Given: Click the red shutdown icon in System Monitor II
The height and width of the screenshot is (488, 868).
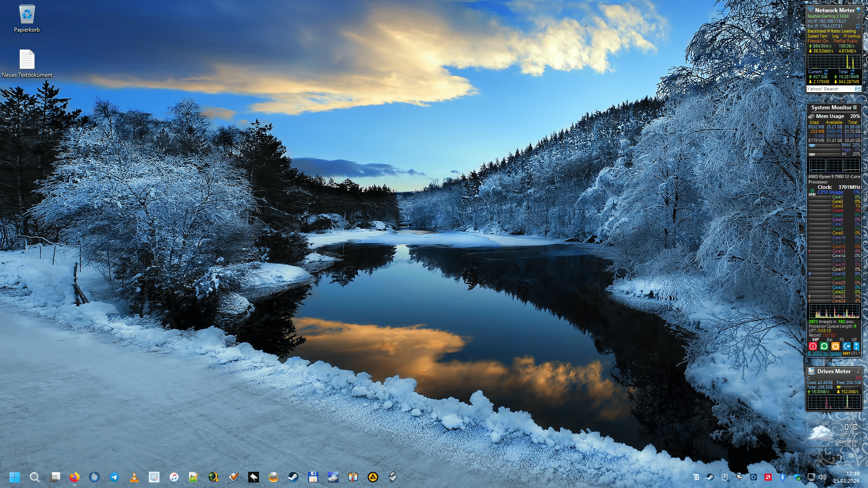Looking at the screenshot, I should [813, 346].
